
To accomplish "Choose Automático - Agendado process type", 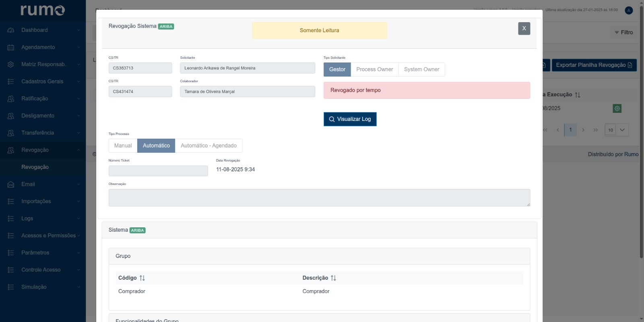I will coord(208,145).
